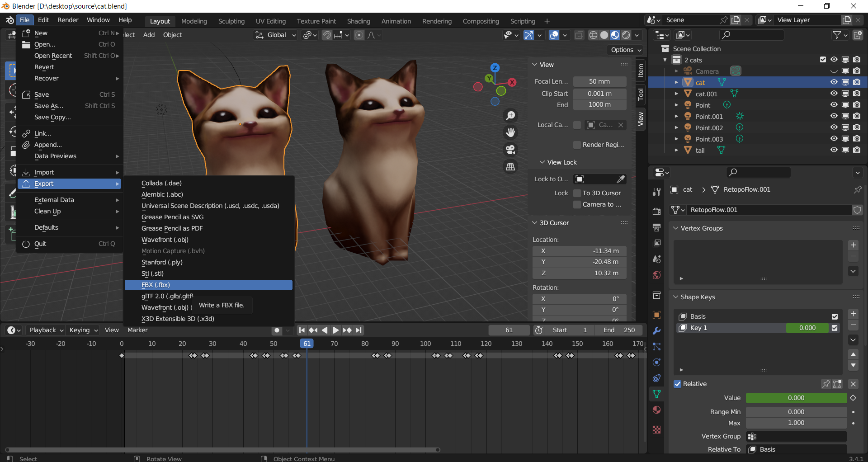This screenshot has height=462, width=868.
Task: Open Modifiers wrench properties tab
Action: [x=656, y=331]
